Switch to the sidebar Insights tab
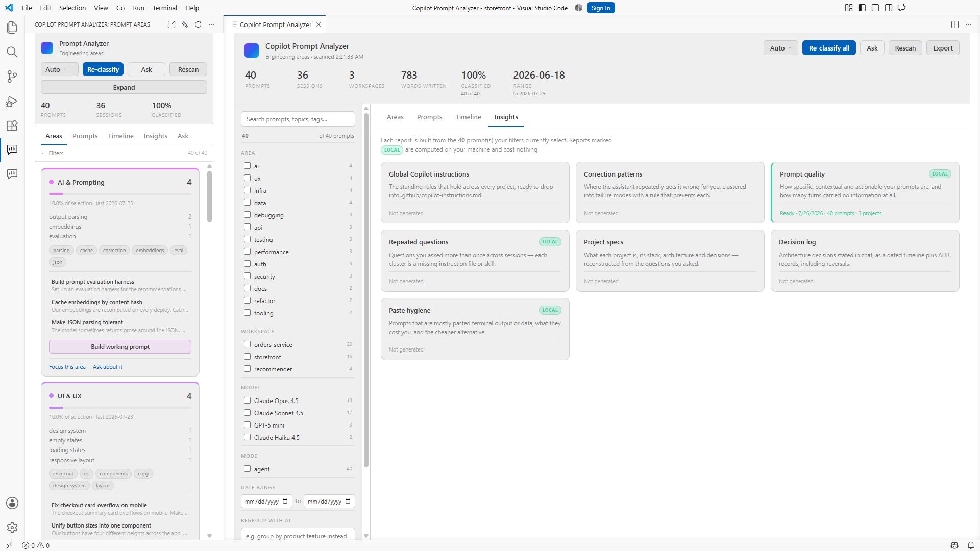This screenshot has height=551, width=980. 156,136
